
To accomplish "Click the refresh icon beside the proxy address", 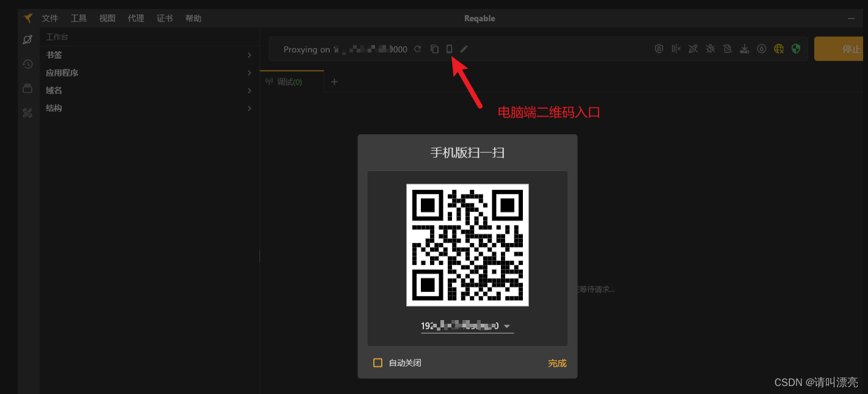I will 418,49.
